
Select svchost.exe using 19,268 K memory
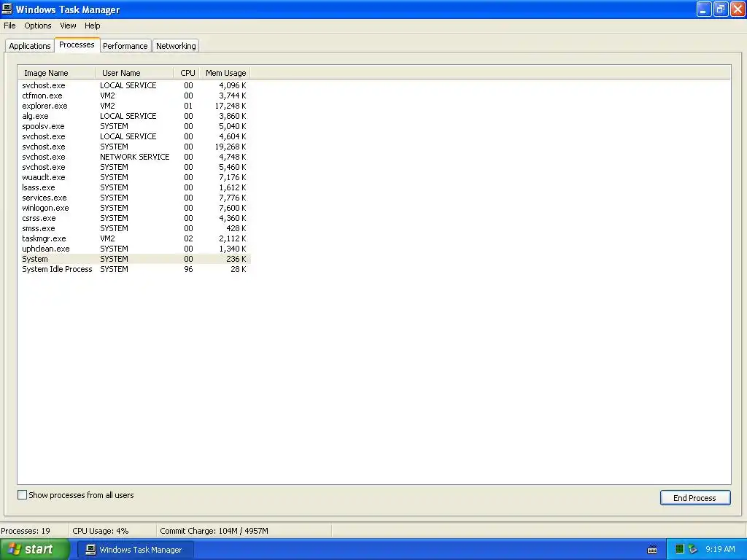pos(134,147)
